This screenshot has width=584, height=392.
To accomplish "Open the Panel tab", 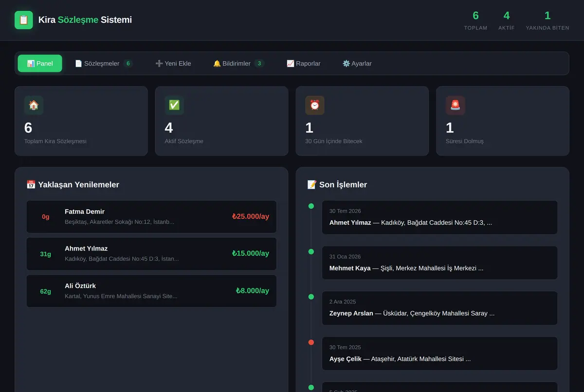I will click(x=40, y=63).
